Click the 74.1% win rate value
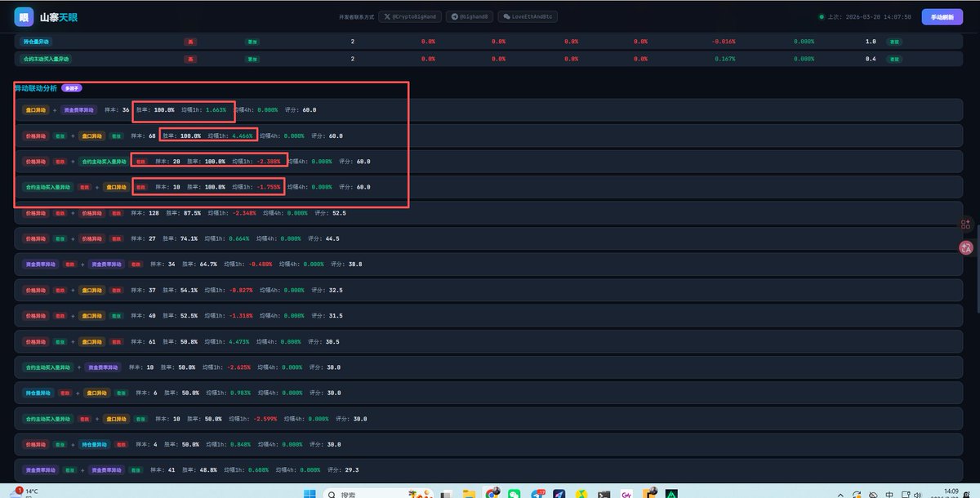This screenshot has height=498, width=980. coord(189,238)
